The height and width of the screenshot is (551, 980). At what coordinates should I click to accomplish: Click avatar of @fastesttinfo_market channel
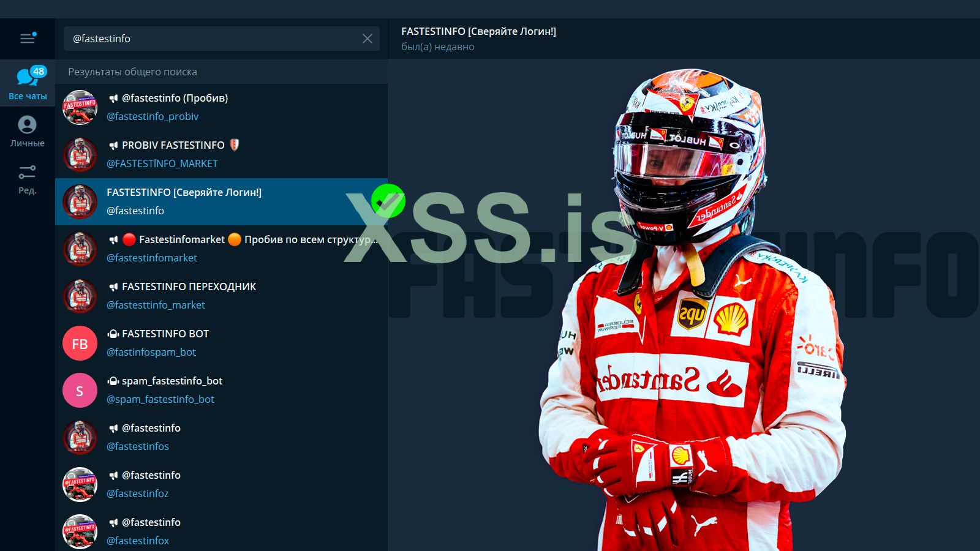(x=80, y=296)
